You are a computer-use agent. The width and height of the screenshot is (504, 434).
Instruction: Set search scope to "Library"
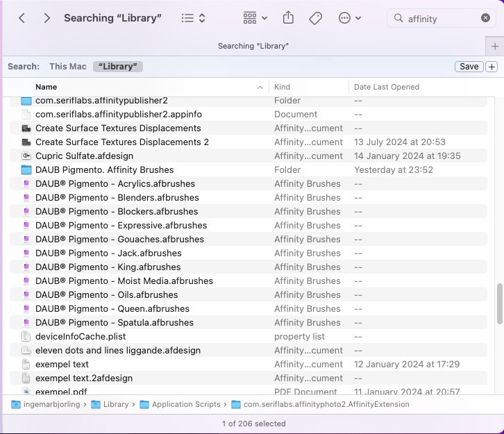(x=117, y=67)
